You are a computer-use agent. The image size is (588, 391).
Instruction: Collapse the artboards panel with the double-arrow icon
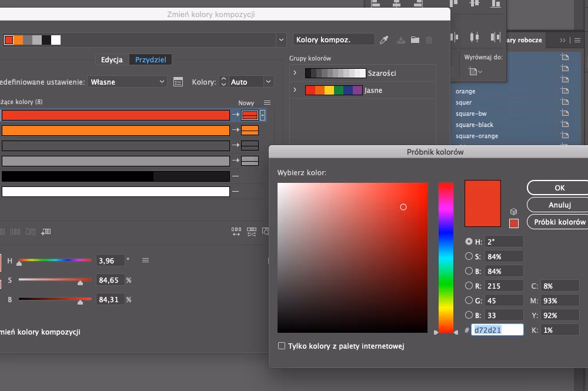(563, 40)
